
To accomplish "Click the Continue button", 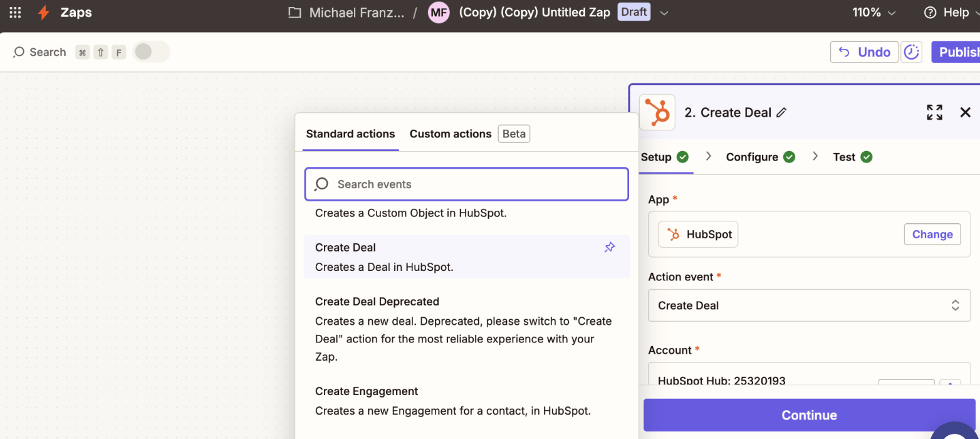I will click(809, 415).
